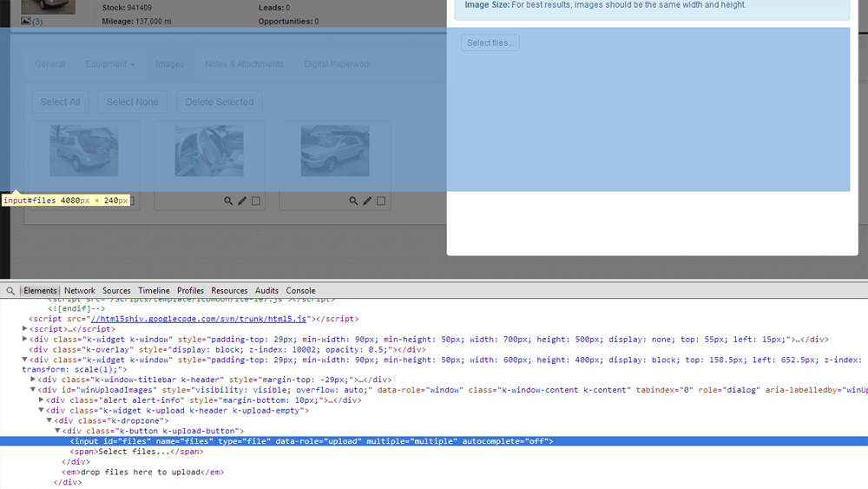Click the pencil edit icon under the steering wheel photo
This screenshot has width=868, height=489.
pyautogui.click(x=242, y=201)
